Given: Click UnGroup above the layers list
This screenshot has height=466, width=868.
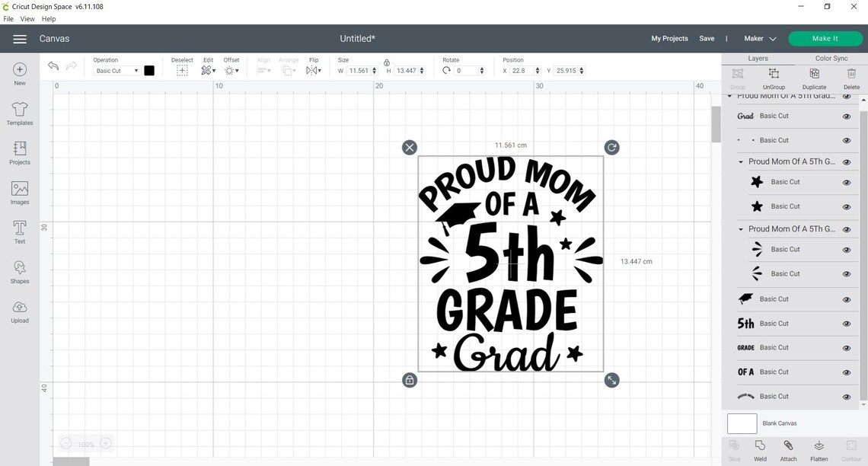Looking at the screenshot, I should 774,76.
